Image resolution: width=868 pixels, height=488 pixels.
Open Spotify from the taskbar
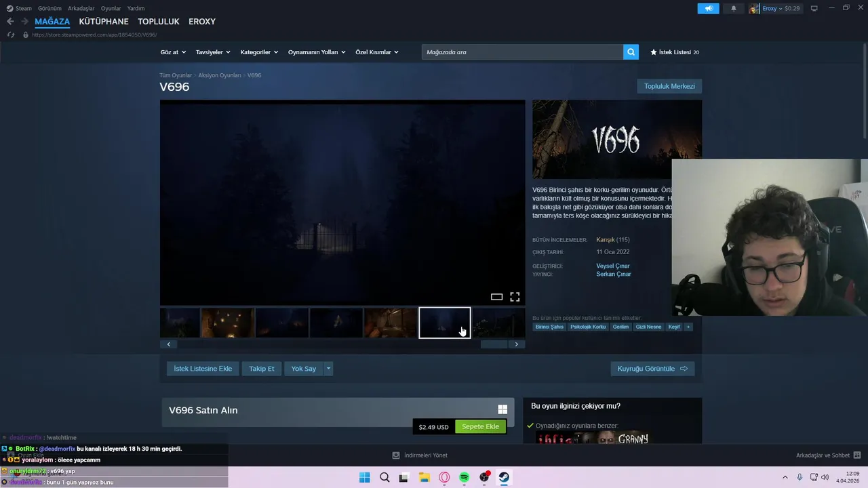tap(464, 477)
